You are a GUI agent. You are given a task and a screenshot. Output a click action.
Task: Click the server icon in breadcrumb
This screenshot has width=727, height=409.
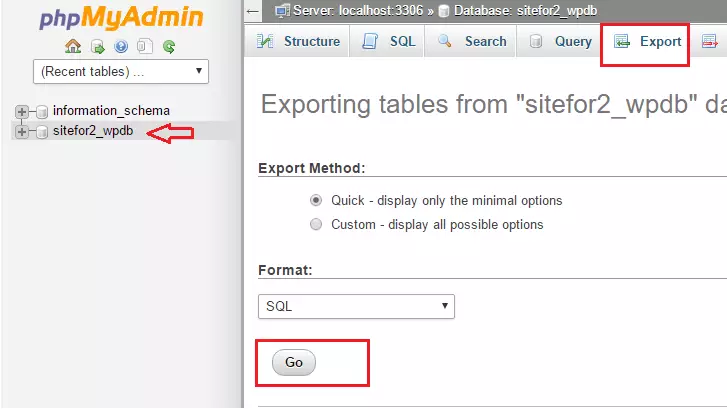tap(282, 11)
